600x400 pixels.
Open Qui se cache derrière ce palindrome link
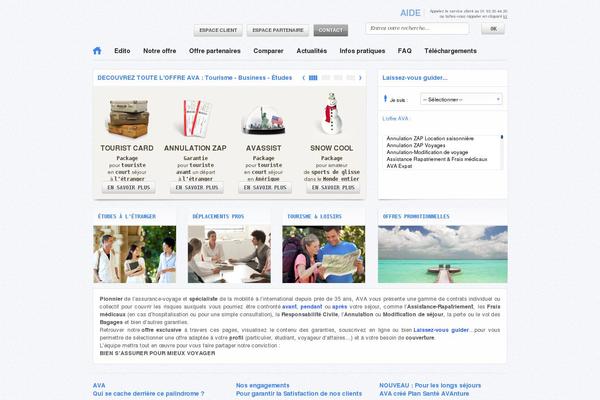pyautogui.click(x=148, y=393)
